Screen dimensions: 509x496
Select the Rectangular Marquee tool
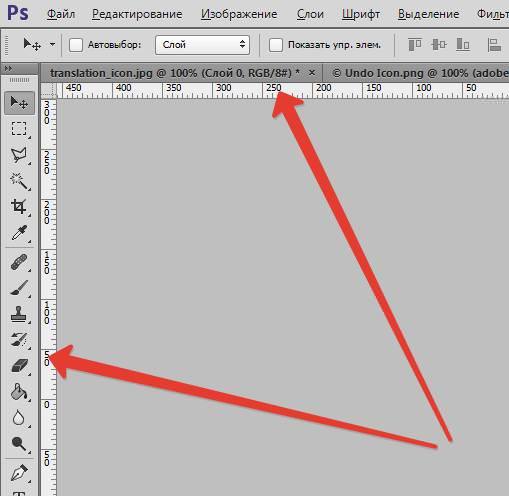(19, 128)
